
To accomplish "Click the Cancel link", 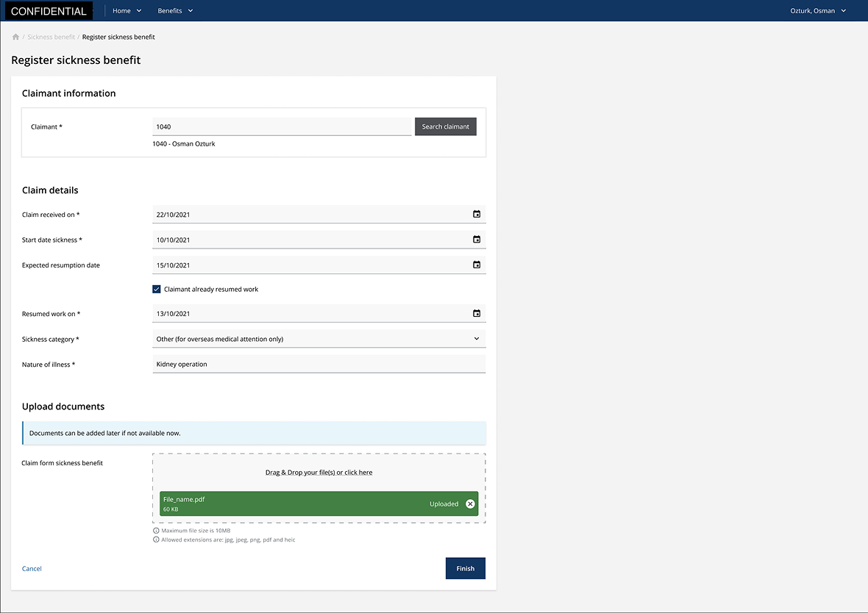I will 32,569.
